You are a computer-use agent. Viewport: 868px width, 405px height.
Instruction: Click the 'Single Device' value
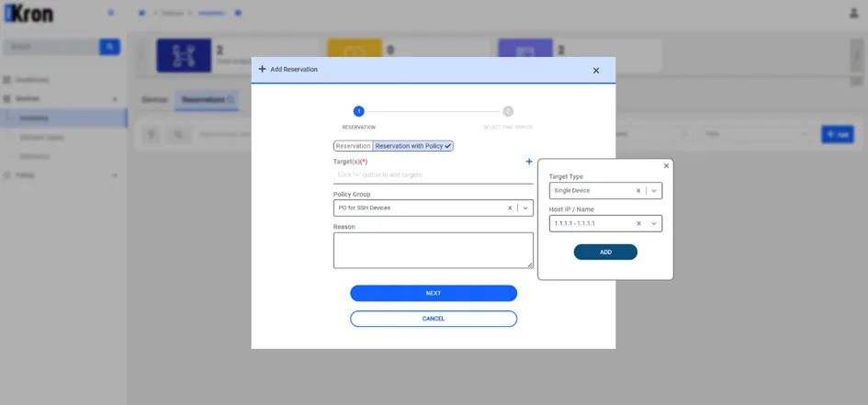point(572,190)
